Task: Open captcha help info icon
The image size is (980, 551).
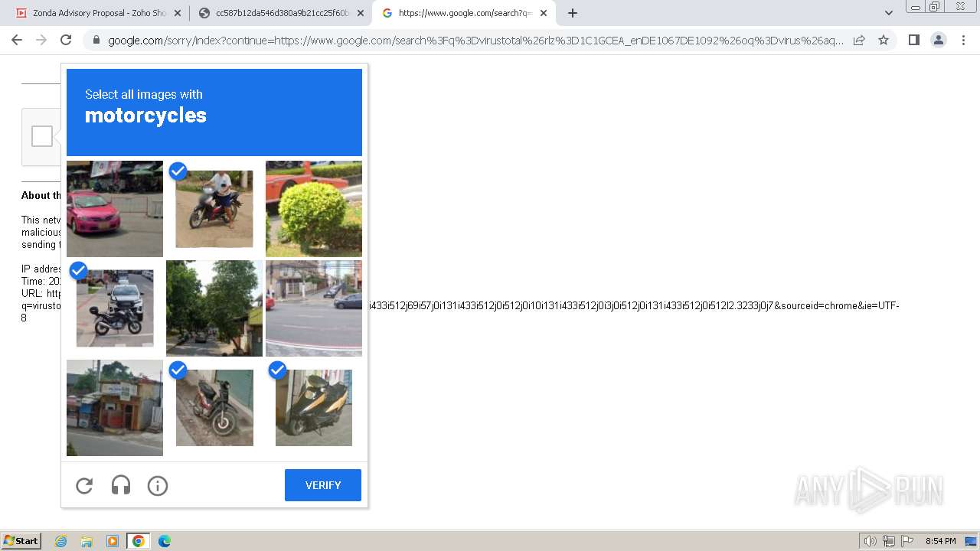Action: pos(158,486)
